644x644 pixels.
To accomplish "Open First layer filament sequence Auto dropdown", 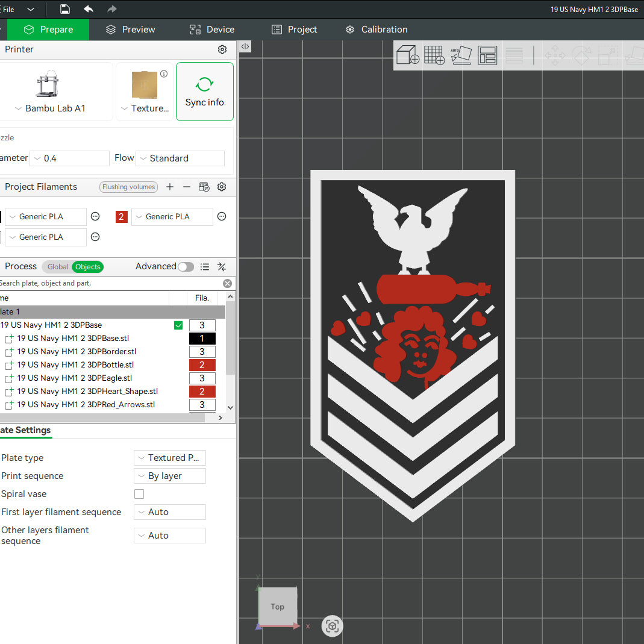I will click(x=170, y=512).
